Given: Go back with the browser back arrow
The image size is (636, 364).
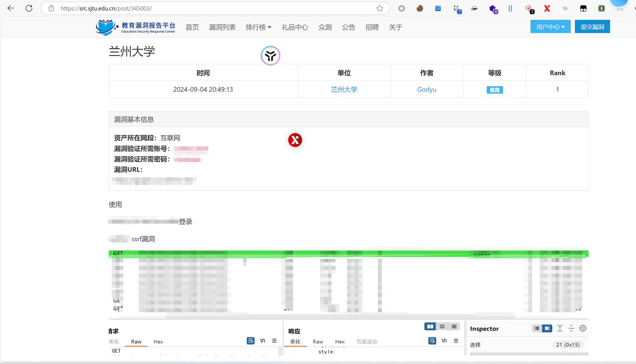Looking at the screenshot, I should (x=11, y=8).
